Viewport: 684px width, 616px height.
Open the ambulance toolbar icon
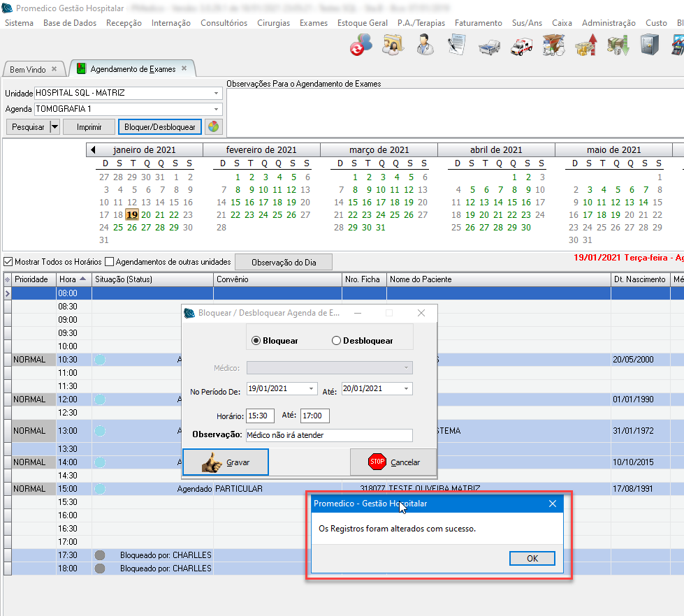(522, 46)
